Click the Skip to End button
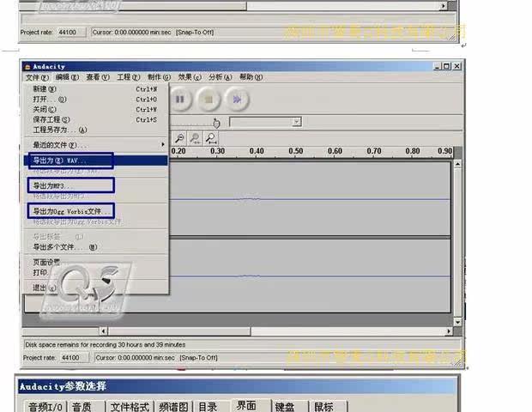This screenshot has width=532, height=412. [x=237, y=100]
